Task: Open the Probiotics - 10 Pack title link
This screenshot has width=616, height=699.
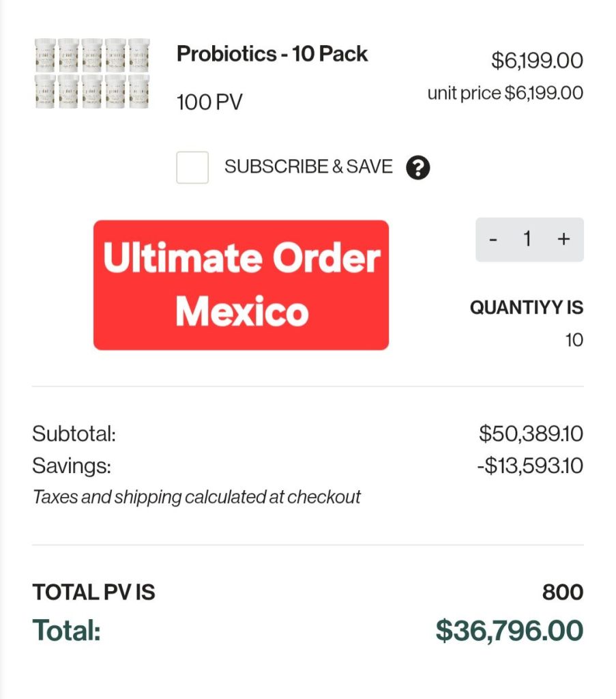Action: [272, 54]
